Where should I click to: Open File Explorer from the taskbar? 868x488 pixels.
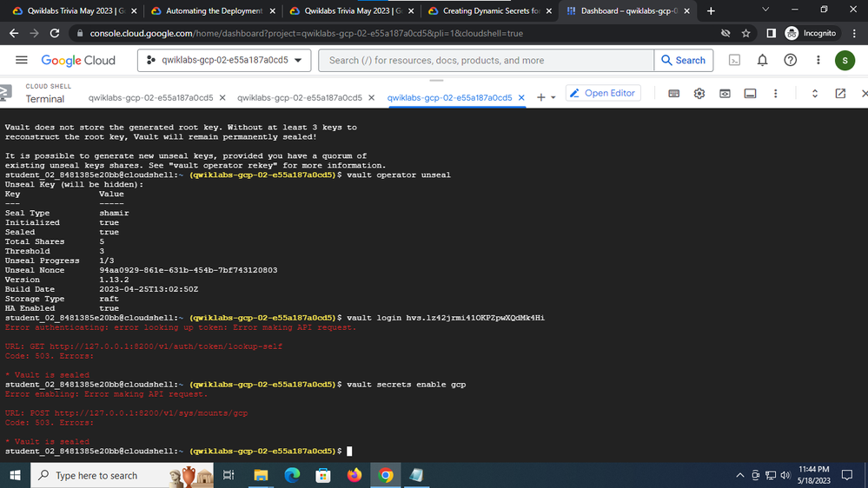coord(261,475)
